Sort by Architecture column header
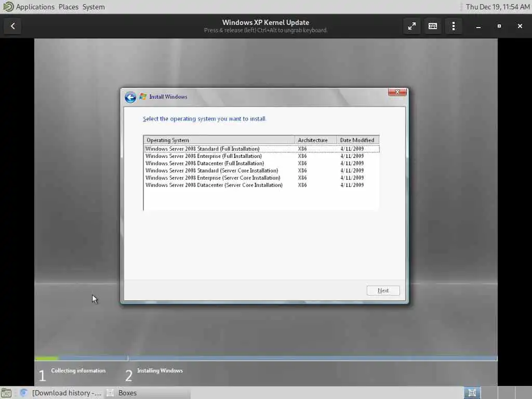 click(x=316, y=140)
